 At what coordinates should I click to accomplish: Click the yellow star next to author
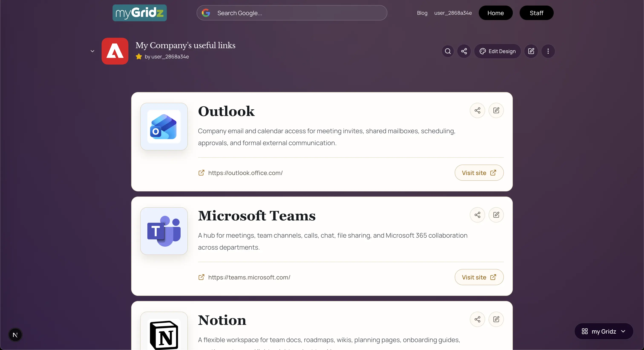(x=139, y=56)
